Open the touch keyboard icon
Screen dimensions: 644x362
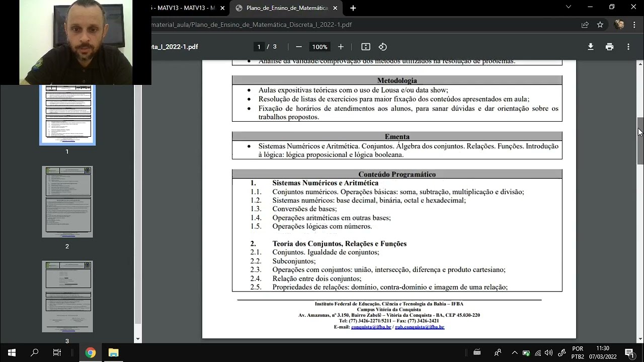tap(477, 352)
